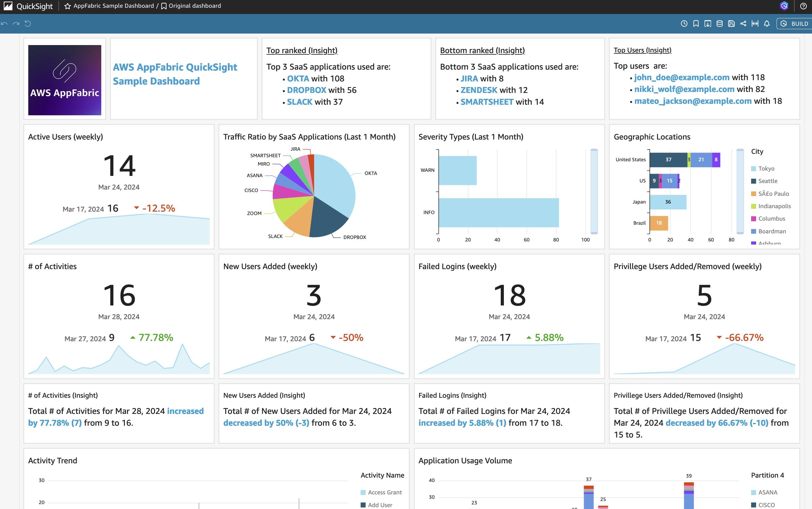812x509 pixels.
Task: Click the QuickSight home icon
Action: click(x=8, y=6)
